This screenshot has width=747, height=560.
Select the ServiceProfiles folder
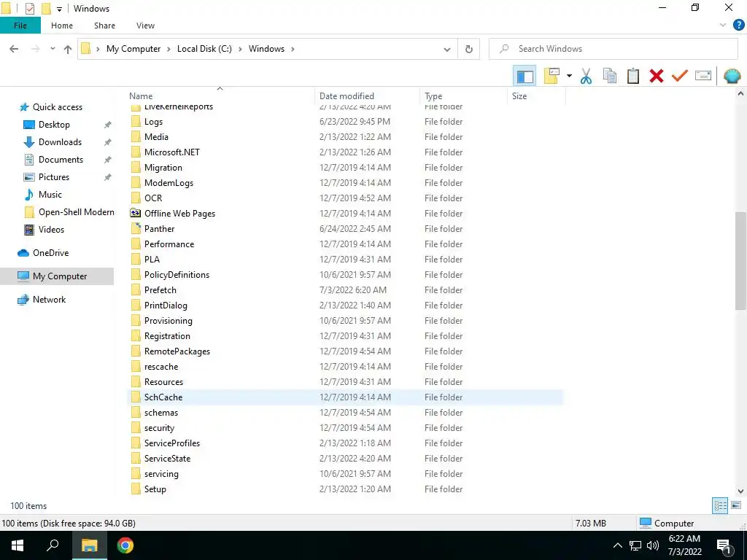click(x=172, y=443)
